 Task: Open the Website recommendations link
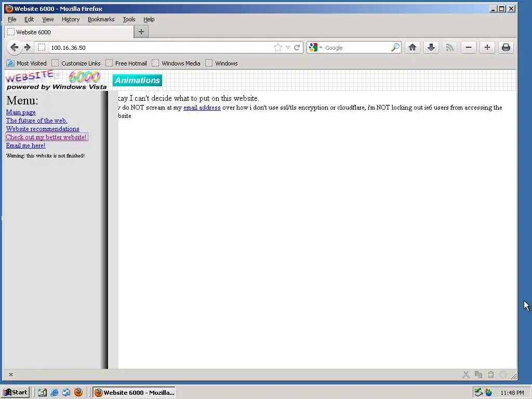click(43, 129)
